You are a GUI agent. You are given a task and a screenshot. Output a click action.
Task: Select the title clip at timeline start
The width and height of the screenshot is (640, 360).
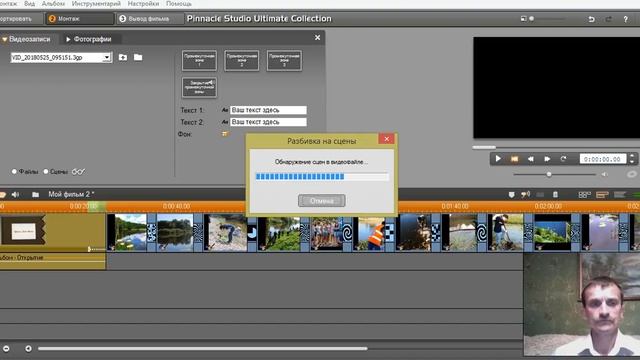(53, 232)
